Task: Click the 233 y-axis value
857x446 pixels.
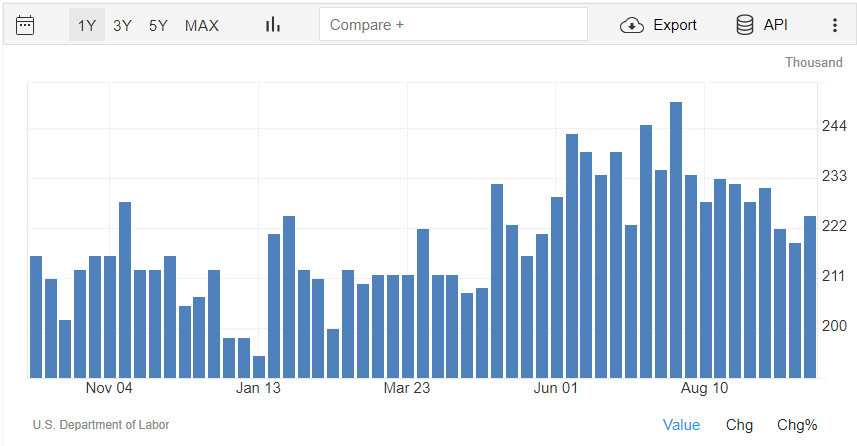Action: [x=834, y=176]
